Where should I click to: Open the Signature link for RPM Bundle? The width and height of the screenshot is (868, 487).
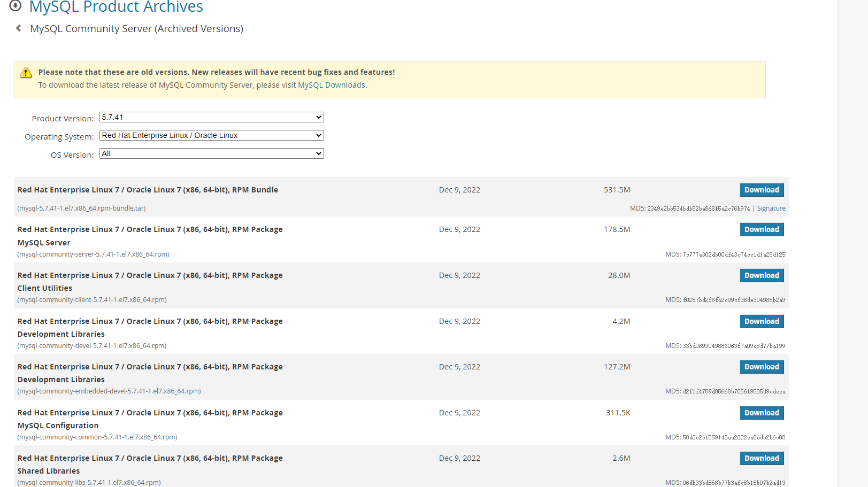coord(771,208)
